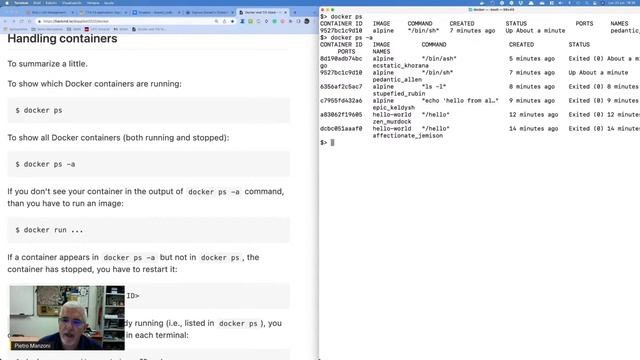Click '14 minutes ago' in CREATED column
The height and width of the screenshot is (360, 640).
click(x=533, y=129)
